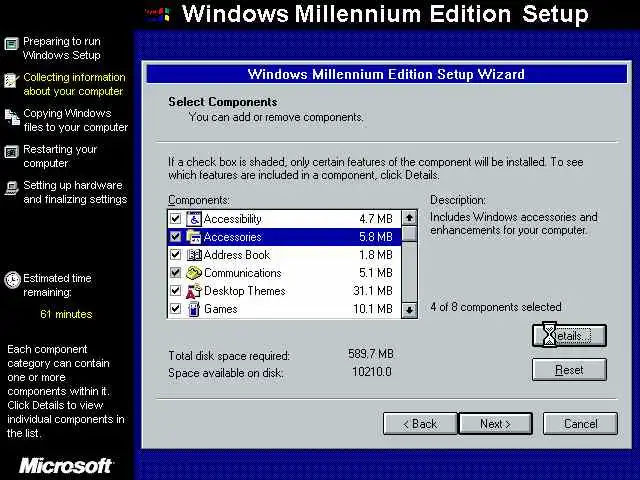Open Details for the selected component

pyautogui.click(x=569, y=336)
